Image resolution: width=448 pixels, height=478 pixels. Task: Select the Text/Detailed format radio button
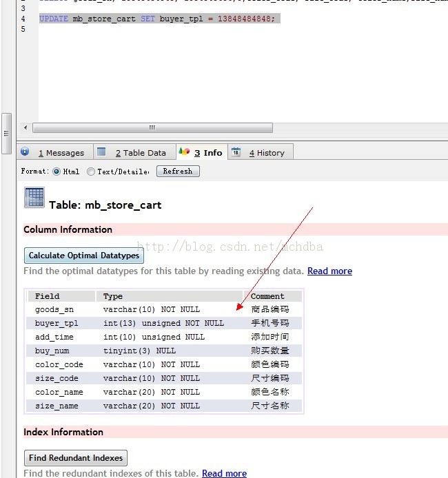[x=90, y=172]
